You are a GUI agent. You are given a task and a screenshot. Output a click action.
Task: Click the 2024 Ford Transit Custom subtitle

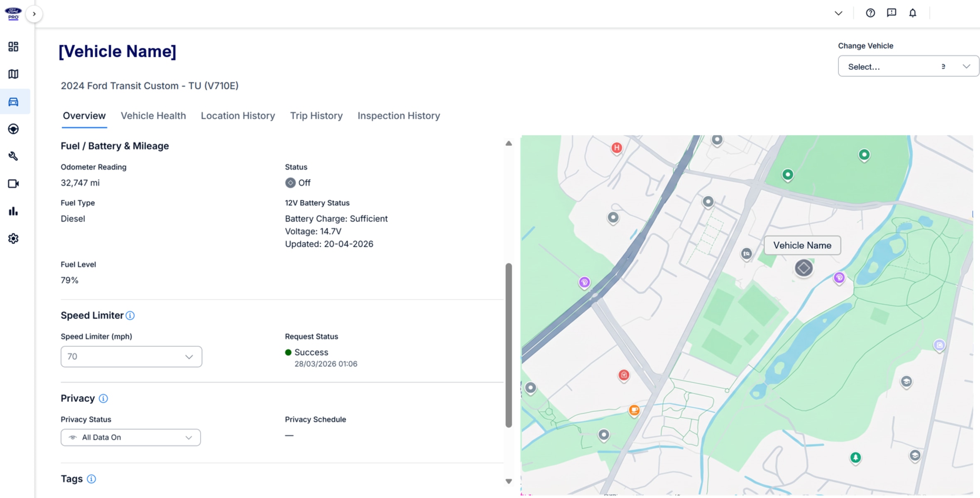pyautogui.click(x=150, y=86)
